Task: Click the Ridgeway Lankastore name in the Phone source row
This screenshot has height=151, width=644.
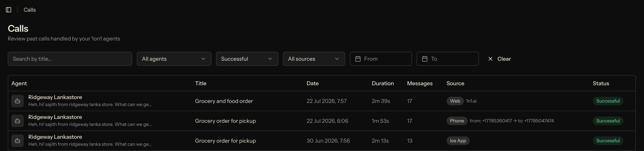Action: coord(55,117)
